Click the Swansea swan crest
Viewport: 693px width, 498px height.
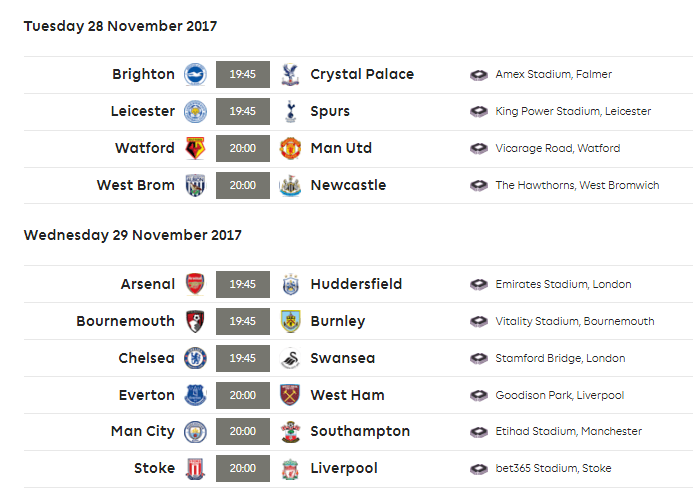tap(290, 358)
